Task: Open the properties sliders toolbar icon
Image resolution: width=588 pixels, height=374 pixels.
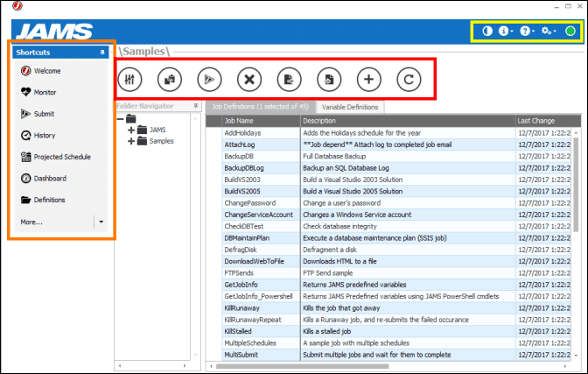Action: point(129,79)
